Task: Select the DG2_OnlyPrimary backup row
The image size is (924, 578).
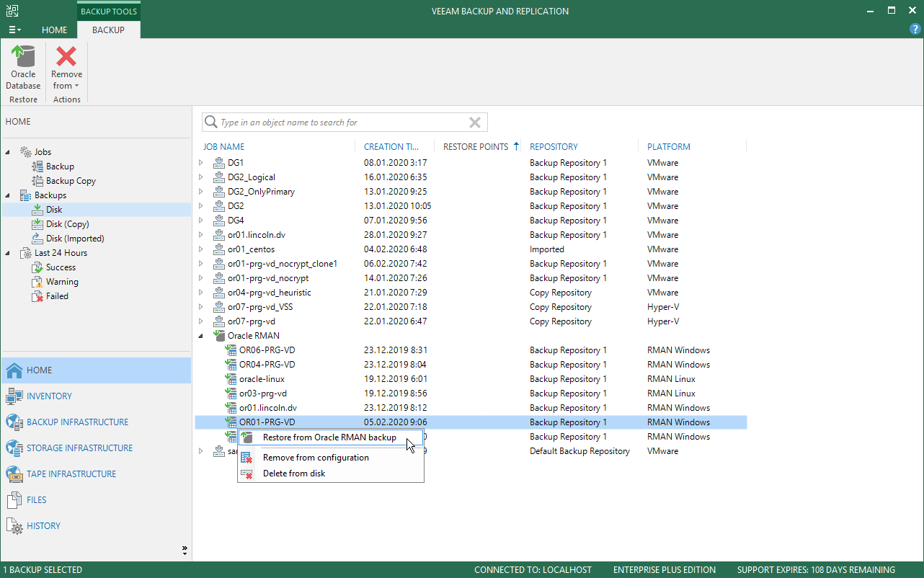Action: click(471, 192)
